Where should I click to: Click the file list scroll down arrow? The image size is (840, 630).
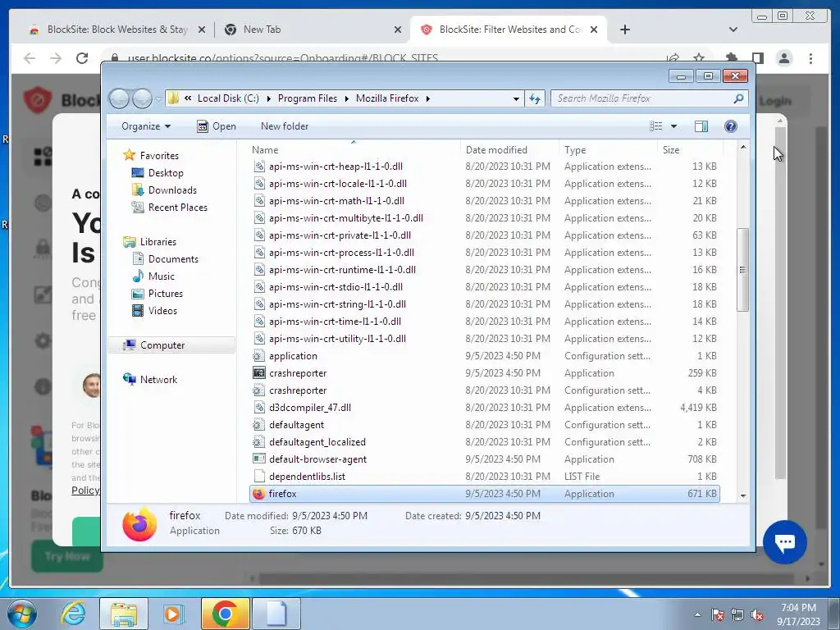(743, 496)
